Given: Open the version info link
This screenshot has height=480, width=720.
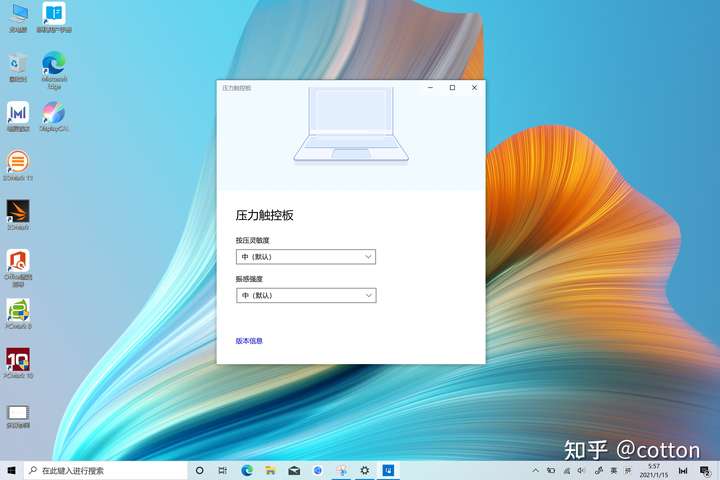Looking at the screenshot, I should [249, 341].
